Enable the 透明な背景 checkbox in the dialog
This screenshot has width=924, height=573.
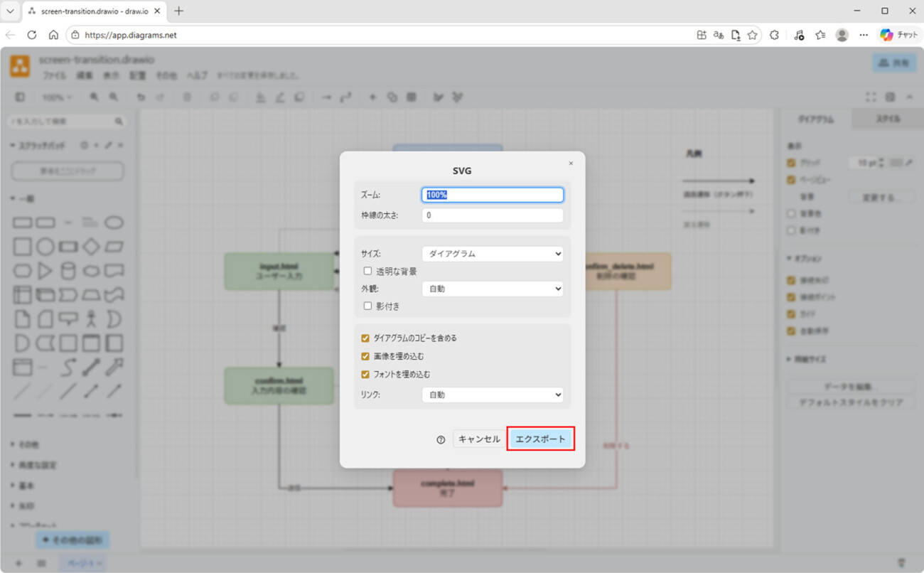(x=367, y=271)
